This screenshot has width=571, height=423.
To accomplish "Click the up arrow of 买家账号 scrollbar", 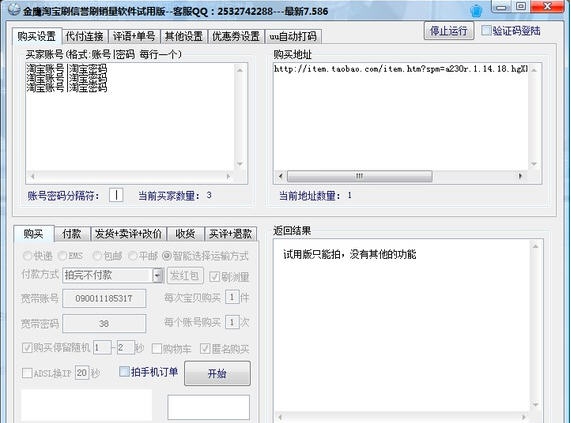I will click(240, 70).
